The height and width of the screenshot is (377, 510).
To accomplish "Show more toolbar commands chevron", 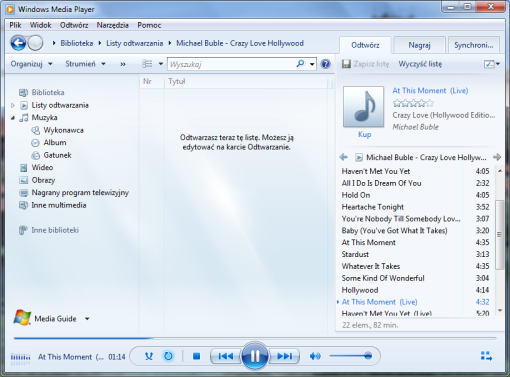I will (x=123, y=64).
